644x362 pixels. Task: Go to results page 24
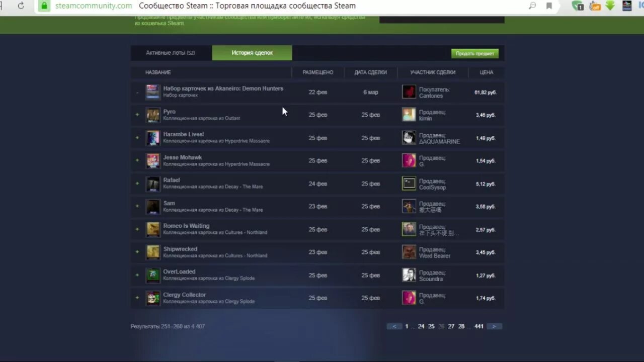click(421, 326)
